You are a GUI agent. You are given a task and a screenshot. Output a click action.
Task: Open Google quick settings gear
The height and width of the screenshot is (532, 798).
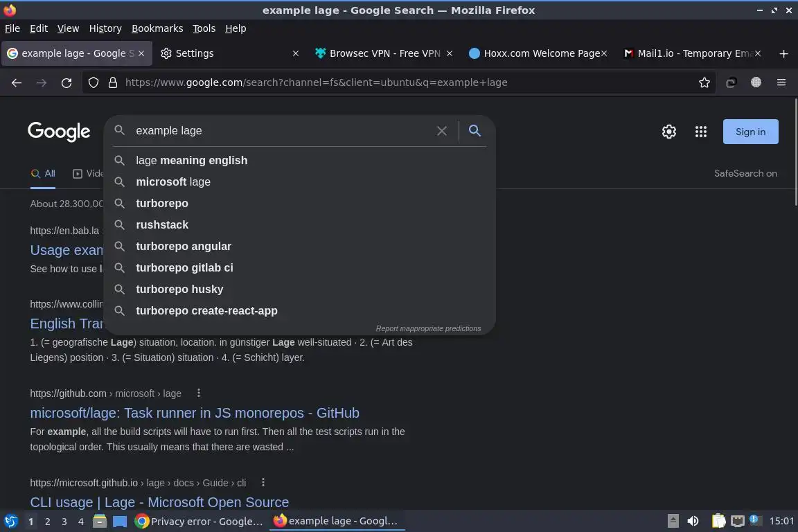tap(668, 132)
